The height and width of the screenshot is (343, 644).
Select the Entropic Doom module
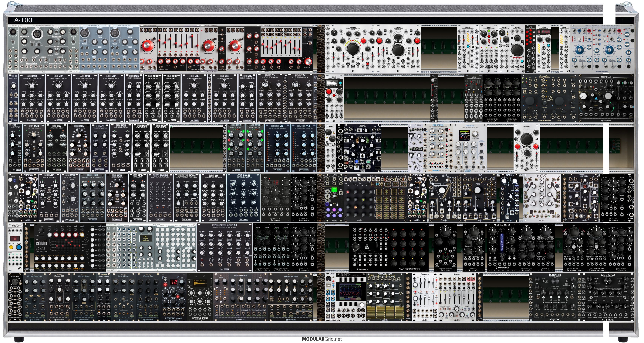(x=187, y=198)
